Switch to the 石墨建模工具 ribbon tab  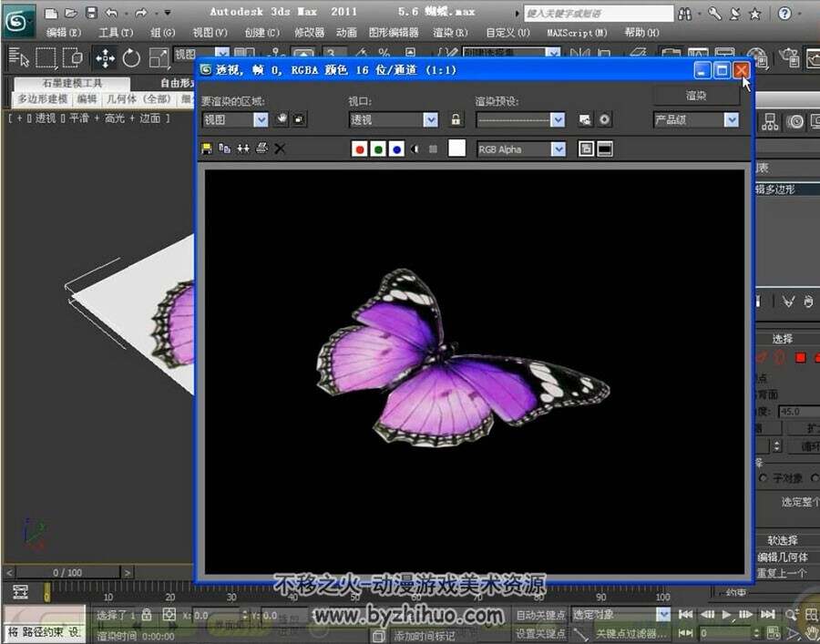[72, 83]
